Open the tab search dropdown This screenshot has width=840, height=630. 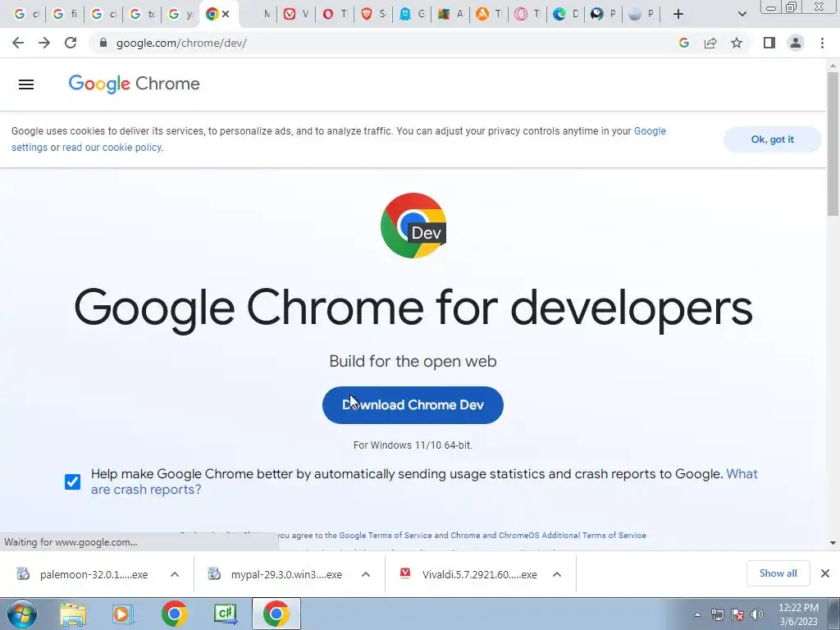(742, 15)
